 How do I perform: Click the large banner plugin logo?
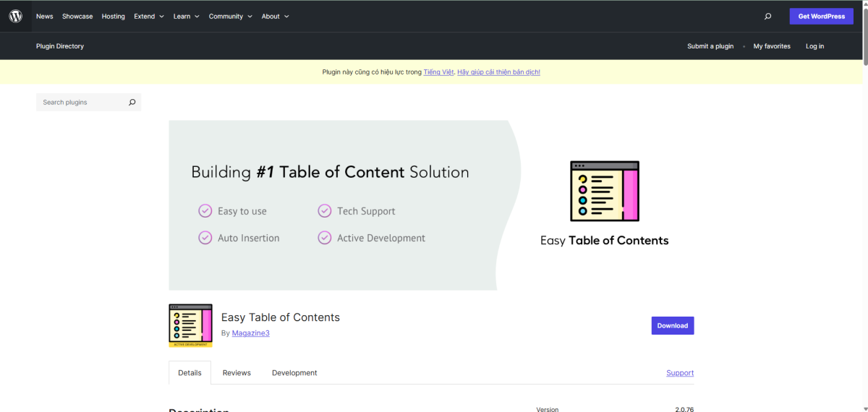[605, 191]
